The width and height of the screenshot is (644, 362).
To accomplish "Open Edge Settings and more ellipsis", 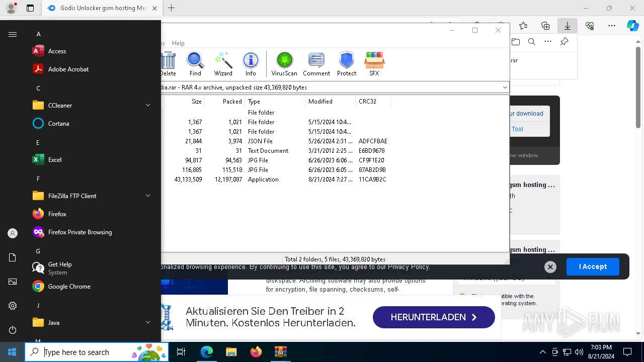I will (x=612, y=26).
